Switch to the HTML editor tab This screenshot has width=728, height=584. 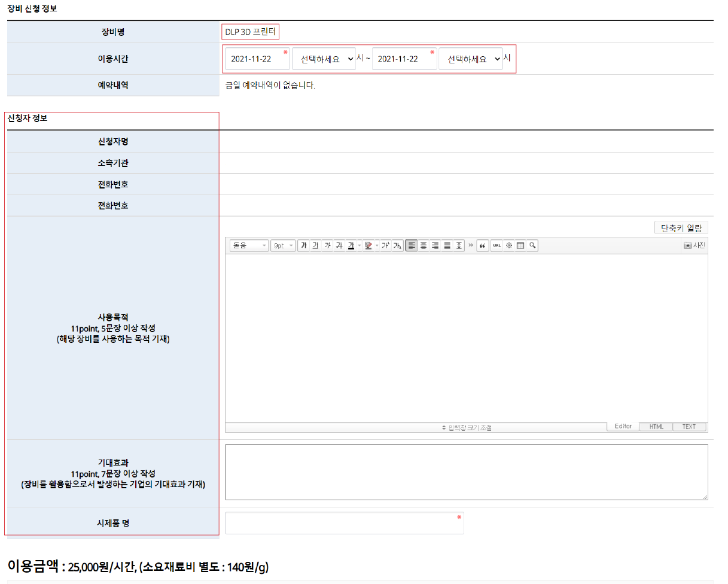tap(656, 427)
